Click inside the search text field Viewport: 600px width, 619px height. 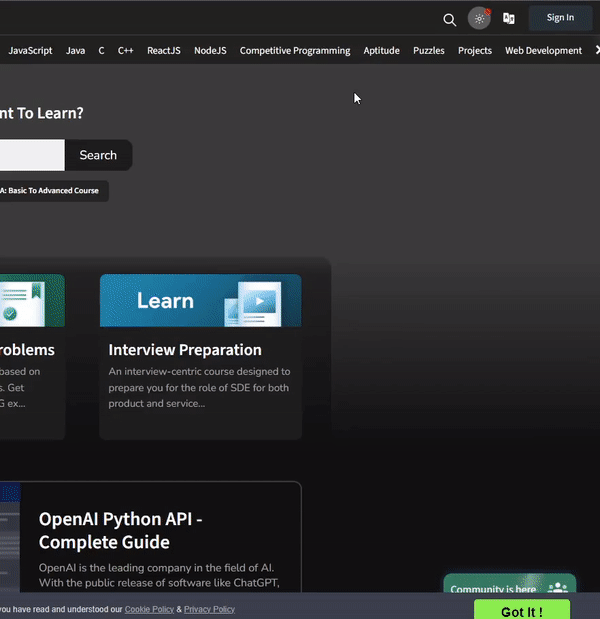pos(30,155)
